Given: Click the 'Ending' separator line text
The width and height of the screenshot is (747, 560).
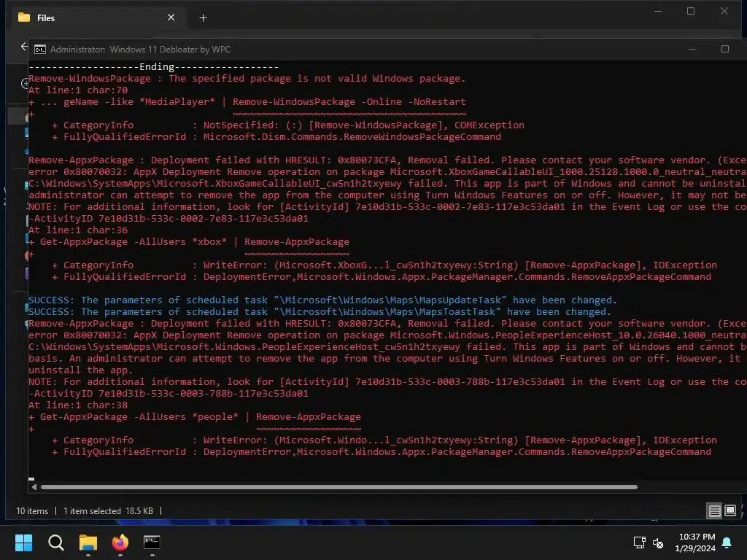Looking at the screenshot, I should pyautogui.click(x=154, y=67).
